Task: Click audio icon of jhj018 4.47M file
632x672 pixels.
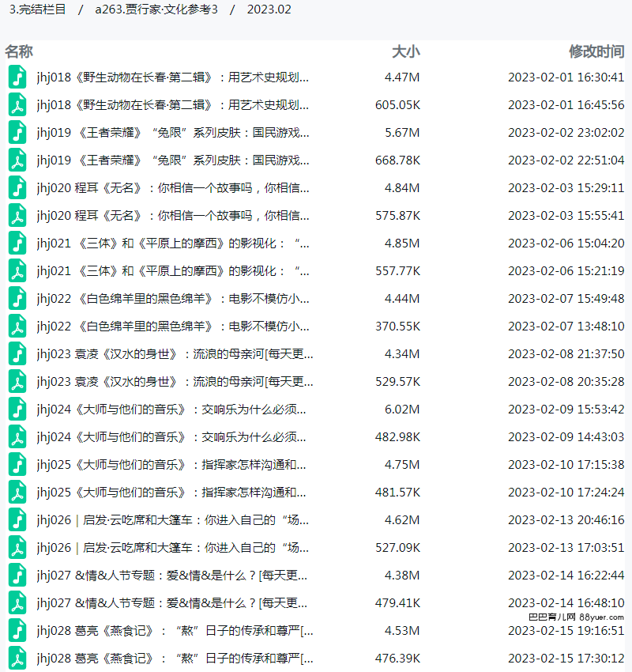Action: (x=17, y=77)
